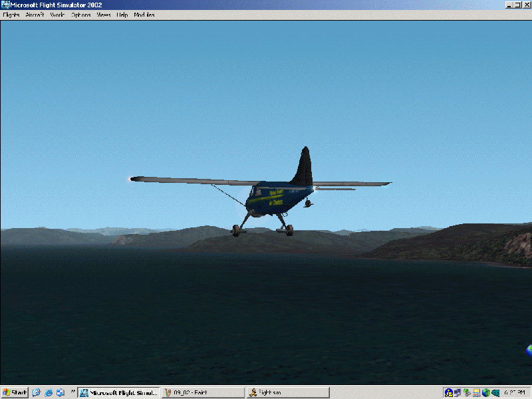Open the Flights menu
The height and width of the screenshot is (399, 532).
(11, 15)
